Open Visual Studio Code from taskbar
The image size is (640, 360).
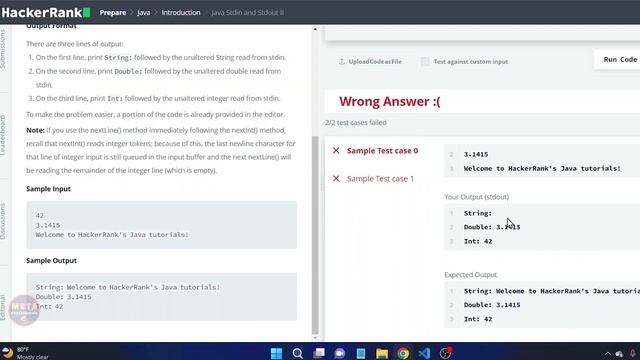(424, 353)
